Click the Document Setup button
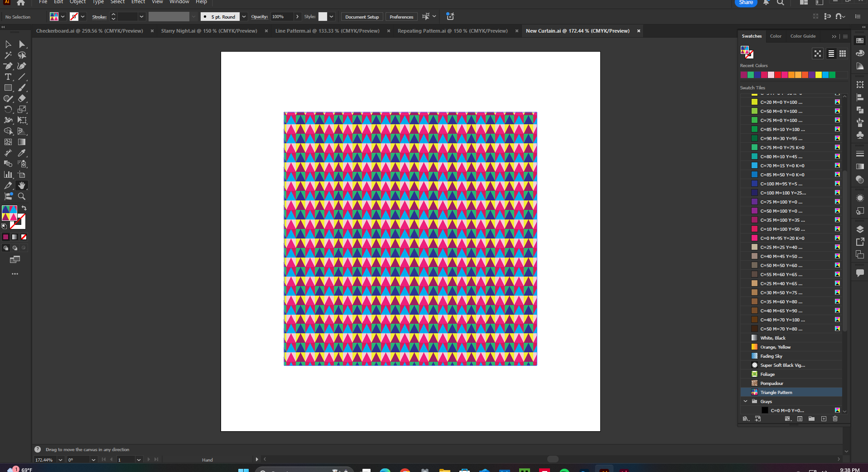868x472 pixels. pyautogui.click(x=362, y=17)
